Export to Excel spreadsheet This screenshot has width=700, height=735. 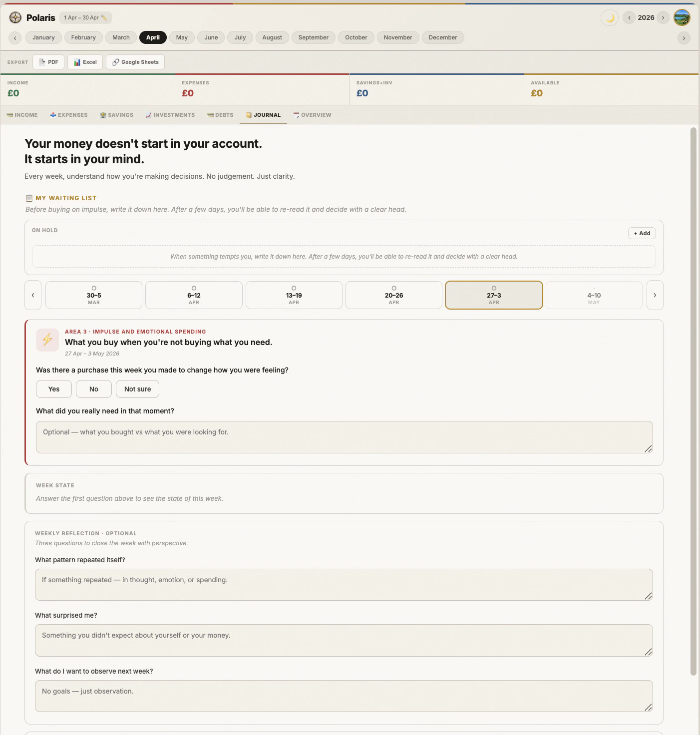pyautogui.click(x=85, y=62)
